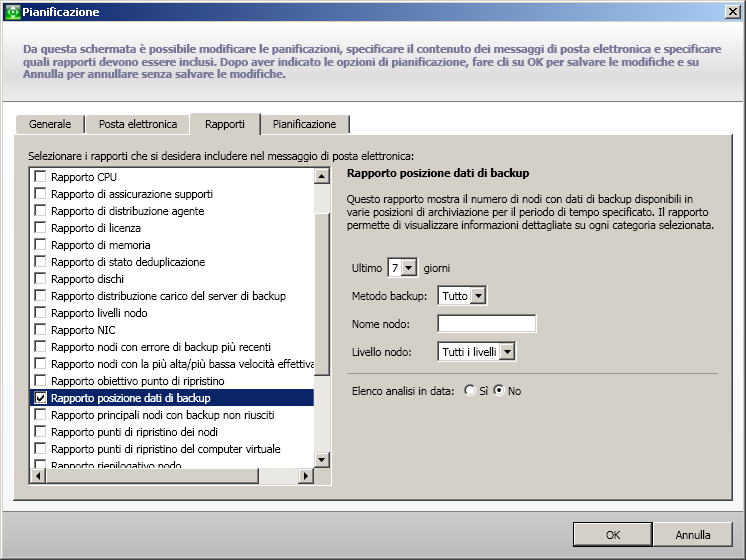Select the 'Rapporto NIC' list row text
Image resolution: width=746 pixels, height=560 pixels.
(x=83, y=330)
